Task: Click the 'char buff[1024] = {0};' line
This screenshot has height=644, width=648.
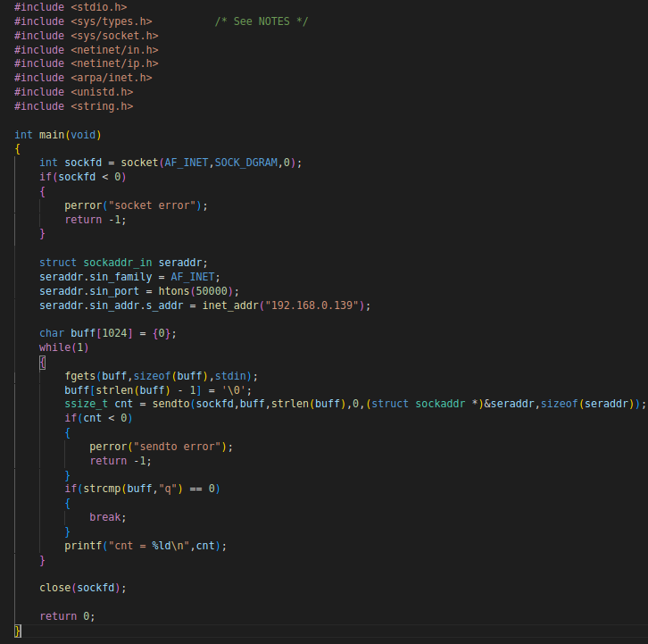Action: pyautogui.click(x=108, y=333)
